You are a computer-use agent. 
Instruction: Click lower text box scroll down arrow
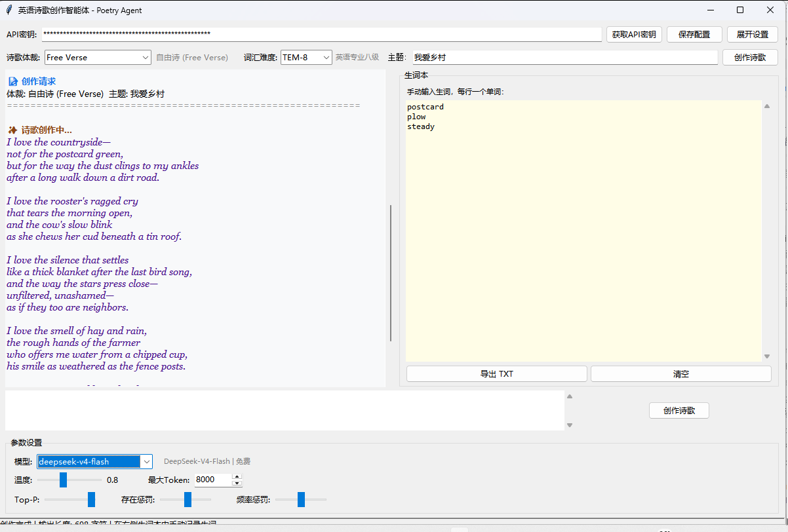[570, 425]
